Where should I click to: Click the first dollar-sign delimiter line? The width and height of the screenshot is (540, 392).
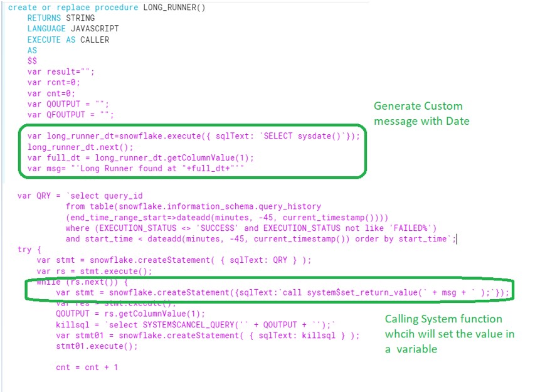33,61
